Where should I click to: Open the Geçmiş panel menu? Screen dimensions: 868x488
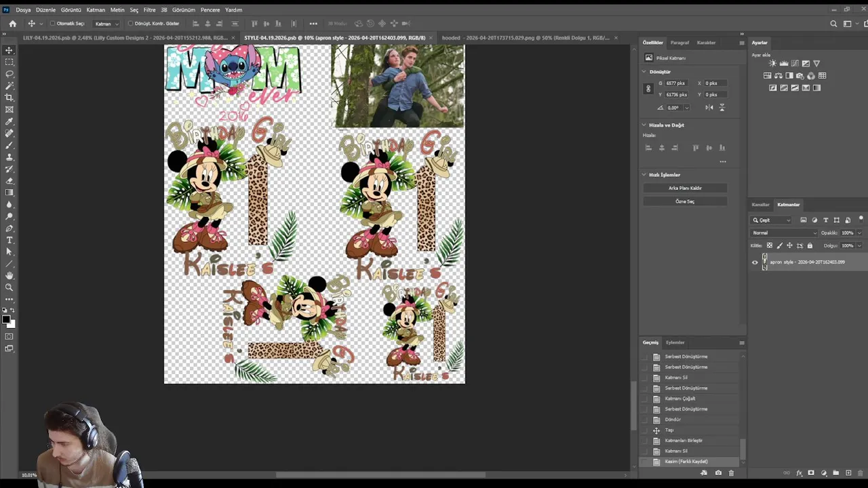tap(742, 343)
